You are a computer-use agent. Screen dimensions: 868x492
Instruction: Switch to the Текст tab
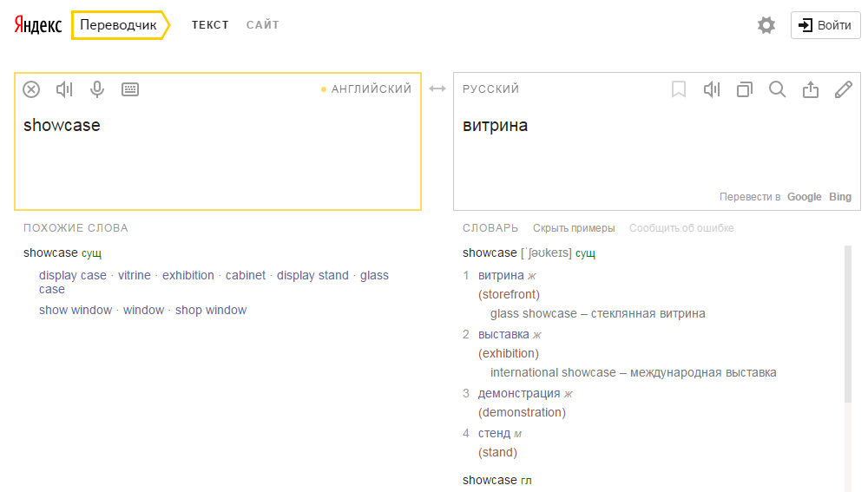click(210, 25)
